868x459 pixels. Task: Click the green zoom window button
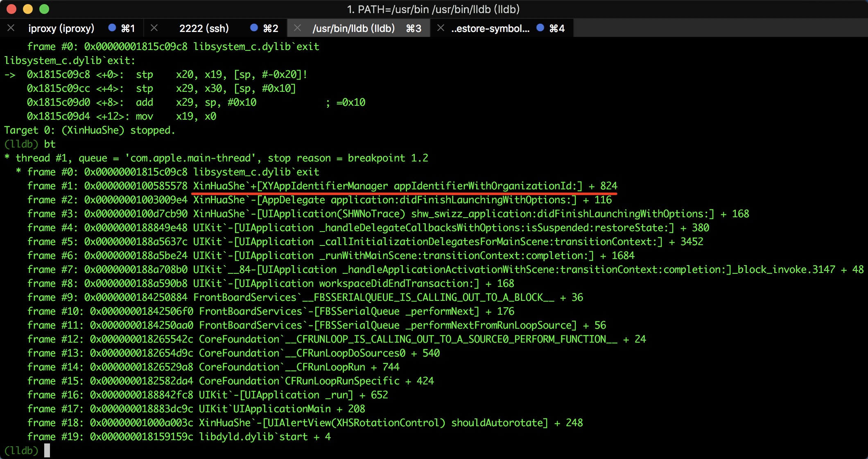tap(44, 9)
